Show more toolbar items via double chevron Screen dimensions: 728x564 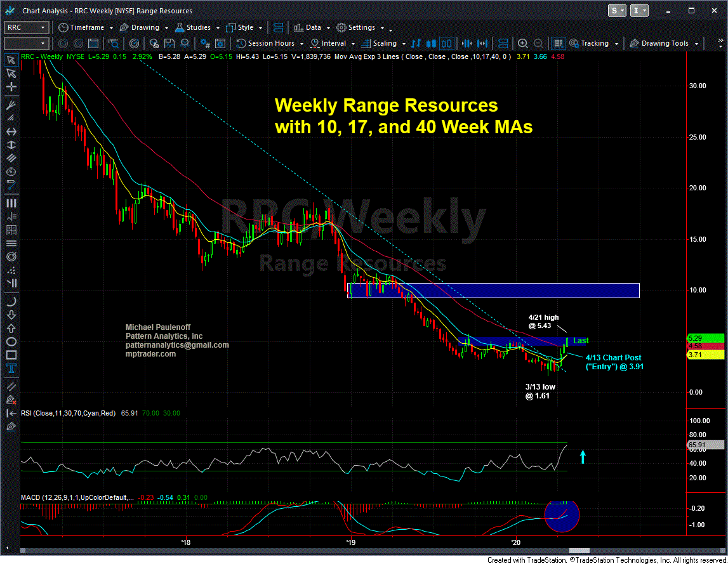[x=720, y=44]
